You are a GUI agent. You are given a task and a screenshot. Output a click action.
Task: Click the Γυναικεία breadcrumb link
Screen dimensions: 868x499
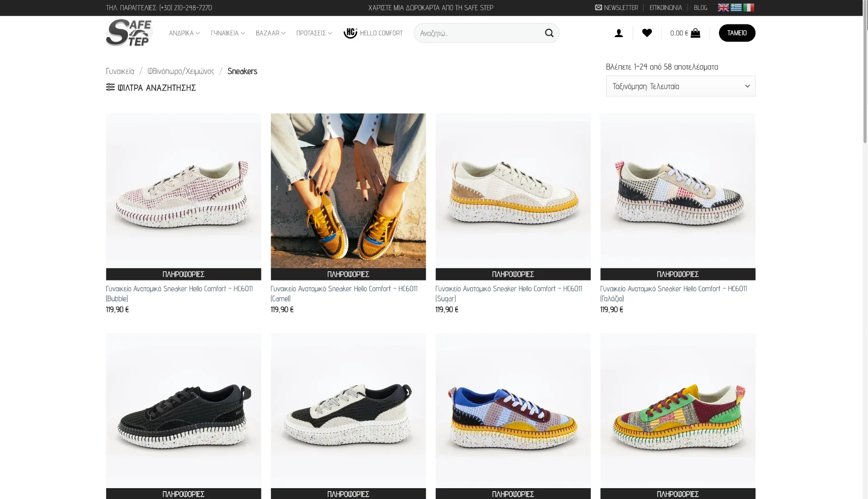120,71
